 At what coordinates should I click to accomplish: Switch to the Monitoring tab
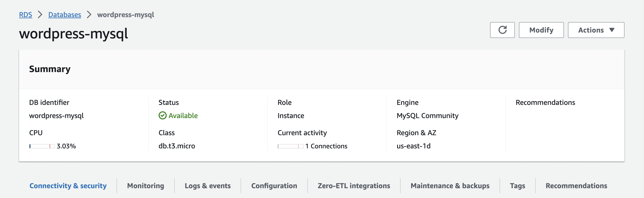[x=145, y=186]
